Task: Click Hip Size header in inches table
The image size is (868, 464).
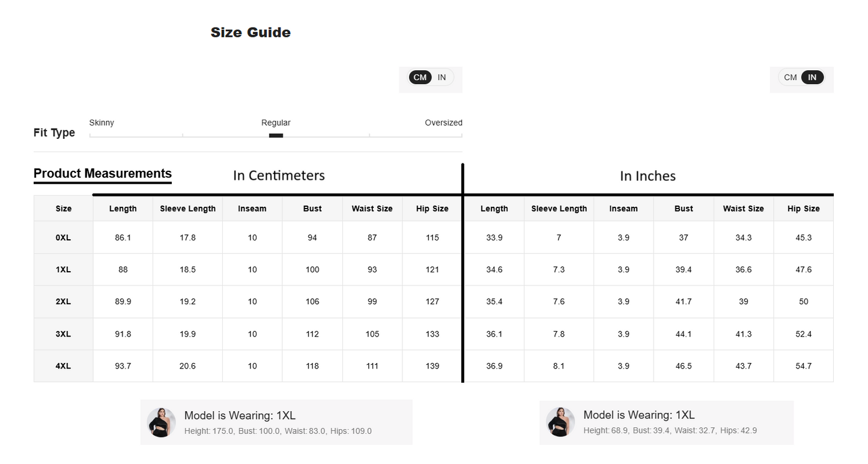Action: point(803,209)
